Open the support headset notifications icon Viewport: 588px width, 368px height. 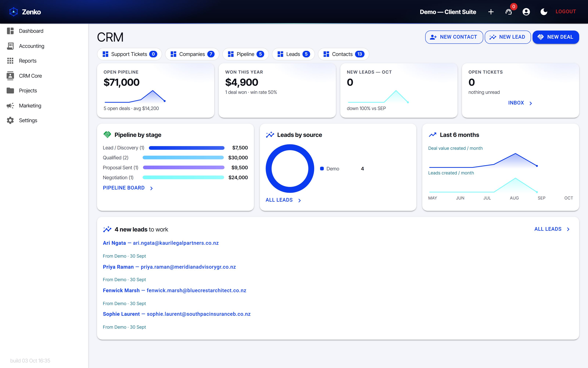[509, 12]
